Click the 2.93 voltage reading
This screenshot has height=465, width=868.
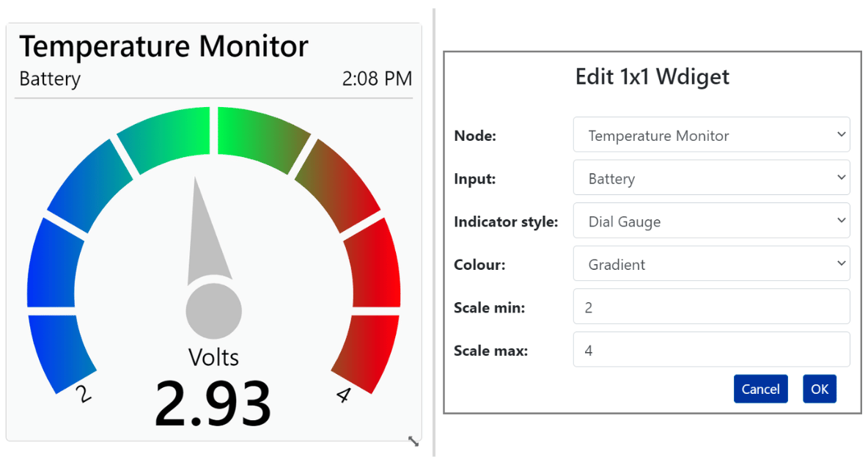pos(213,404)
